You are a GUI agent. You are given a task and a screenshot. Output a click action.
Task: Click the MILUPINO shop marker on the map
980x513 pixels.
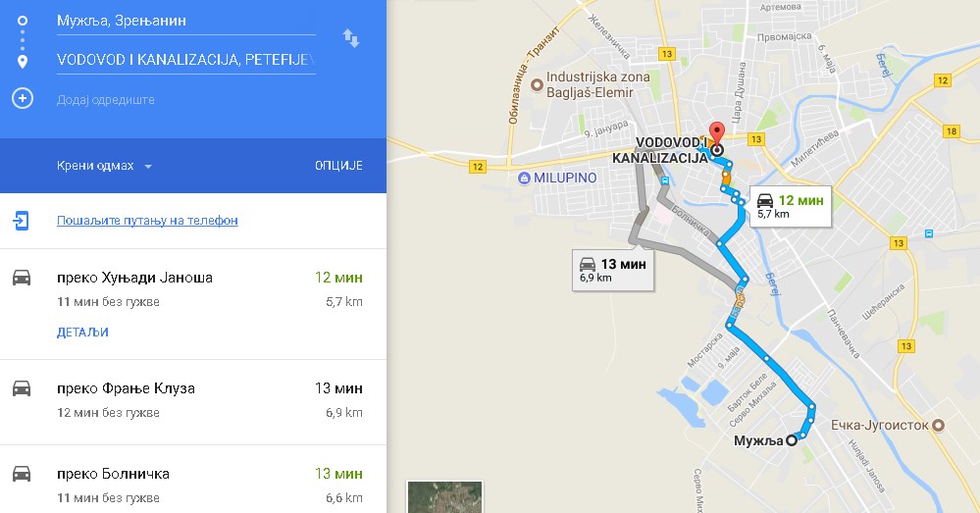(524, 179)
